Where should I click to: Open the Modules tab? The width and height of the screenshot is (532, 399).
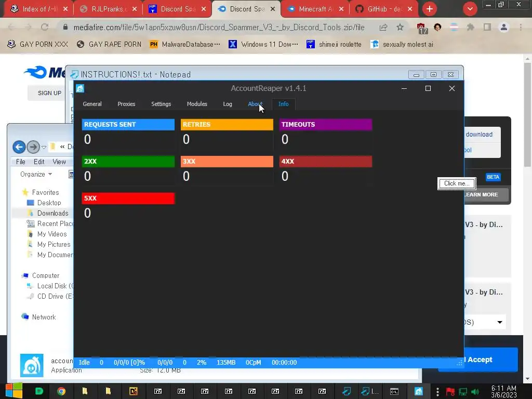(197, 104)
